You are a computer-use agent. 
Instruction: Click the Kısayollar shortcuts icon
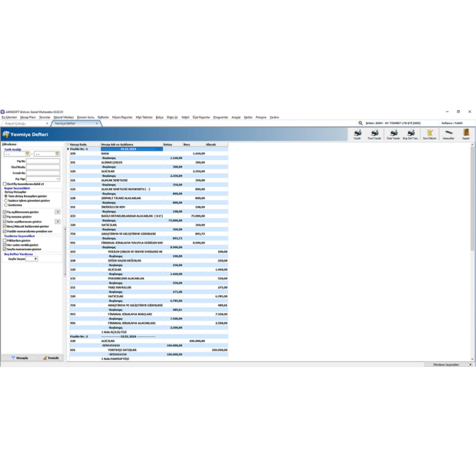coord(448,133)
